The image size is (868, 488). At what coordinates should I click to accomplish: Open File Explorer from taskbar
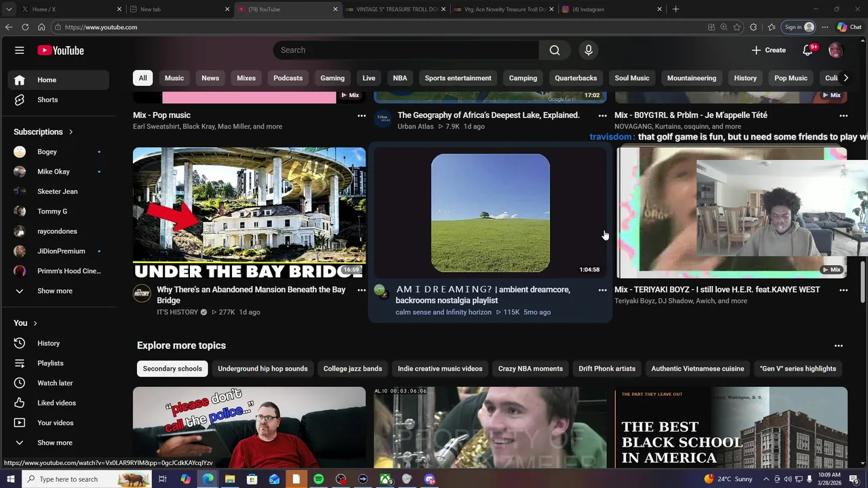point(230,479)
